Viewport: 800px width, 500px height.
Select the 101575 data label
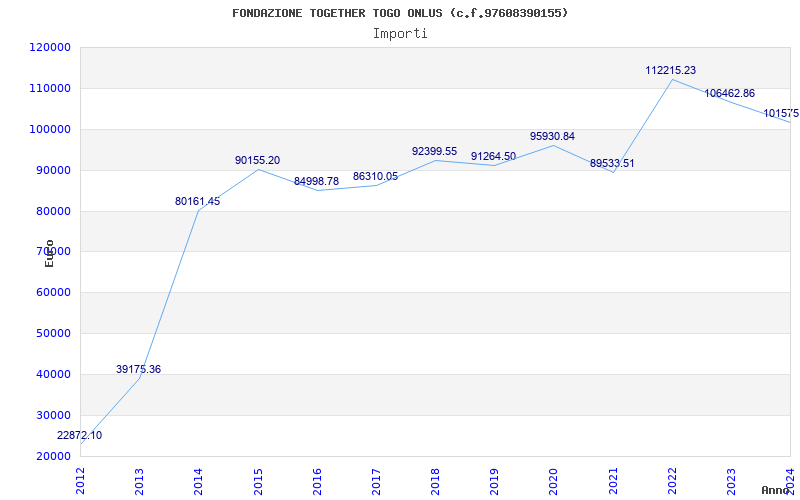(x=781, y=113)
